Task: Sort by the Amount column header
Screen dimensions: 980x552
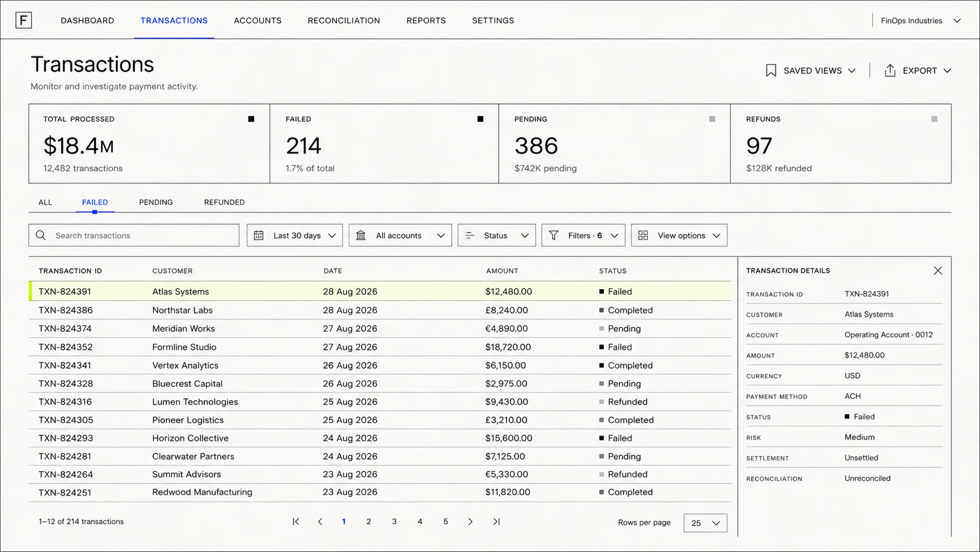Action: [502, 271]
